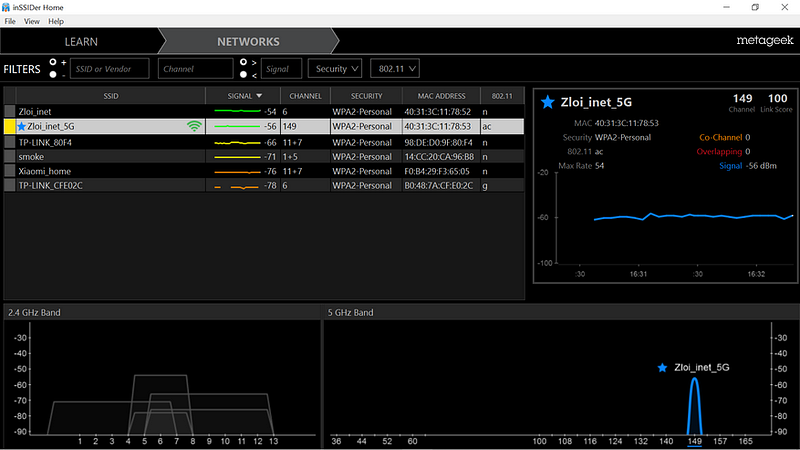Image resolution: width=800 pixels, height=450 pixels.
Task: Click the SSID or Vendor filter field
Action: (x=110, y=69)
